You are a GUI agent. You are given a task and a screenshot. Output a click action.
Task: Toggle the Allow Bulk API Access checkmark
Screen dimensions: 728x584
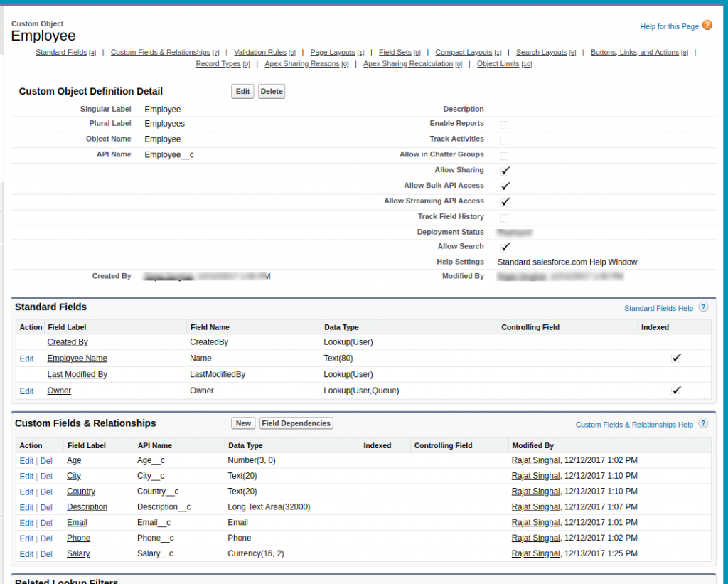[x=505, y=186]
